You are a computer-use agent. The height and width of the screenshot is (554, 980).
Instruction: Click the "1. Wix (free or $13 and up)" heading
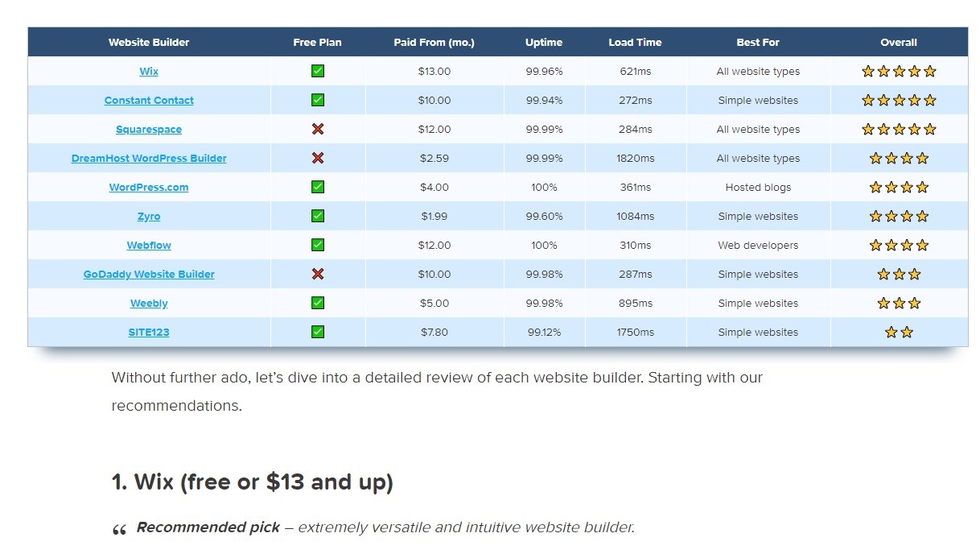tap(252, 482)
